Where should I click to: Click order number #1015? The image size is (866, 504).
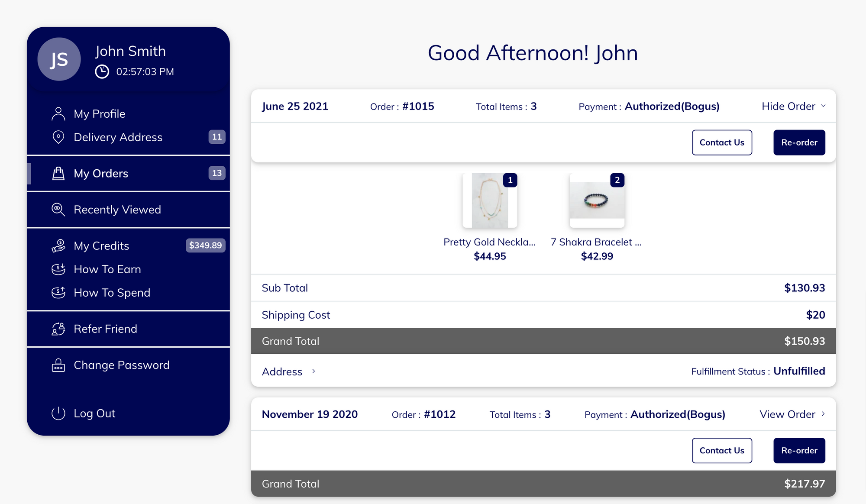pos(418,107)
